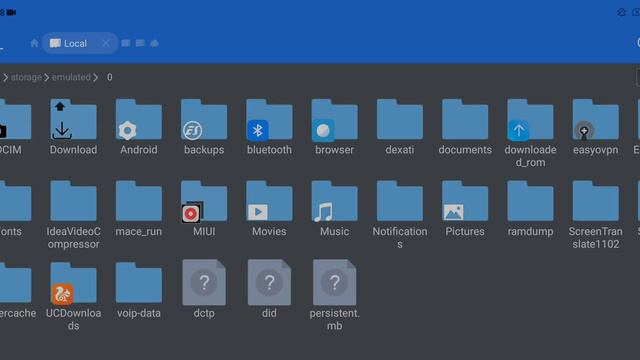Viewport: 640px width, 360px height.
Task: Go to home via house icon
Action: click(34, 43)
